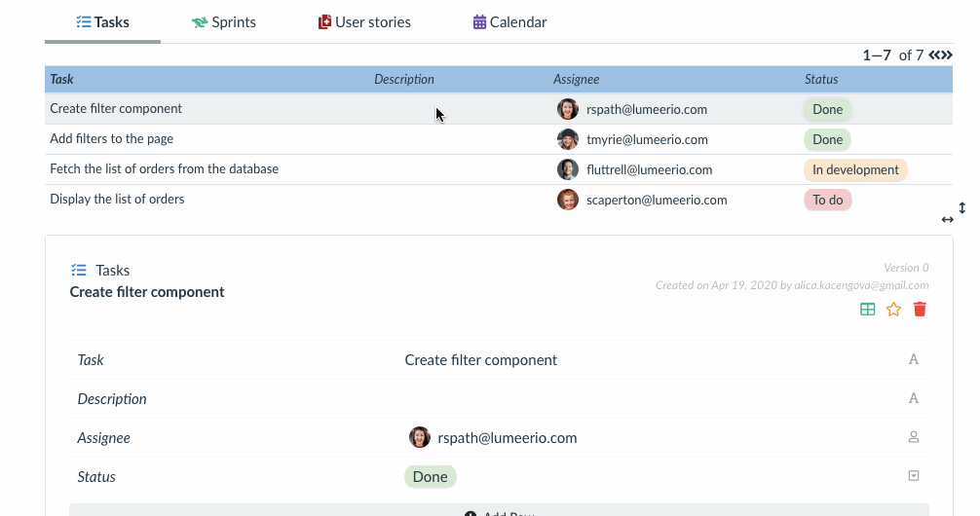Screen dimensions: 980x516
Task: Select the 'Display the list of orders' row
Action: (x=499, y=200)
